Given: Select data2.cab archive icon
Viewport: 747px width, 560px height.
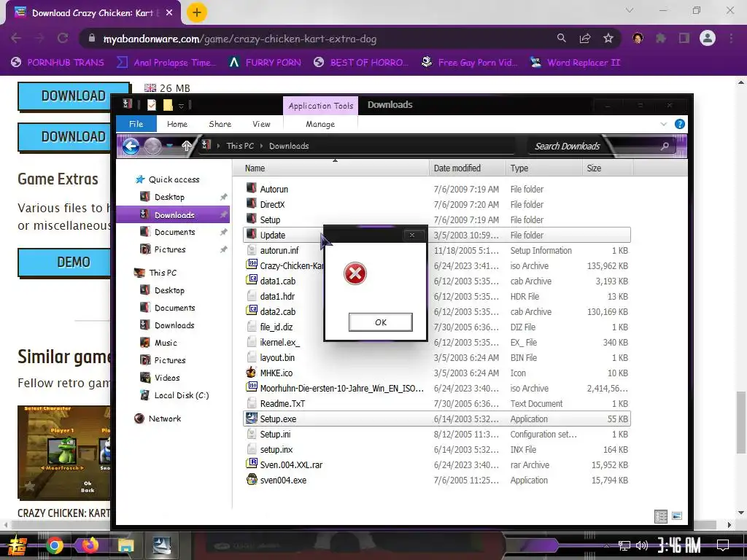Looking at the screenshot, I should (252, 311).
